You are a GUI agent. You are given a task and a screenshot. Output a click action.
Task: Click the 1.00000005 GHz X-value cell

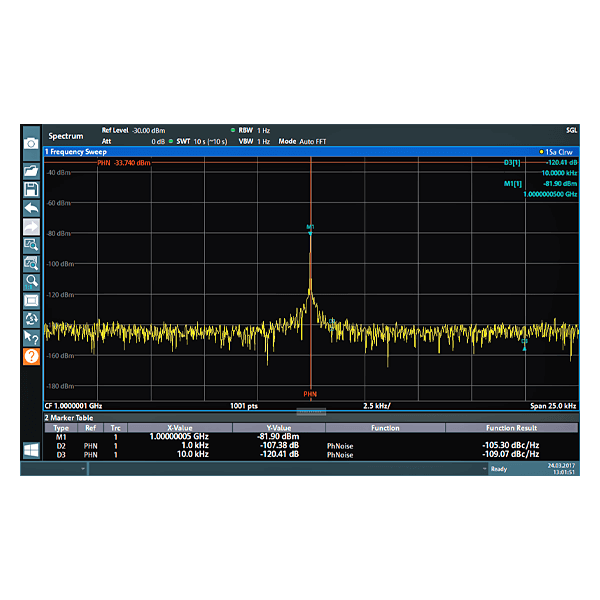point(179,437)
